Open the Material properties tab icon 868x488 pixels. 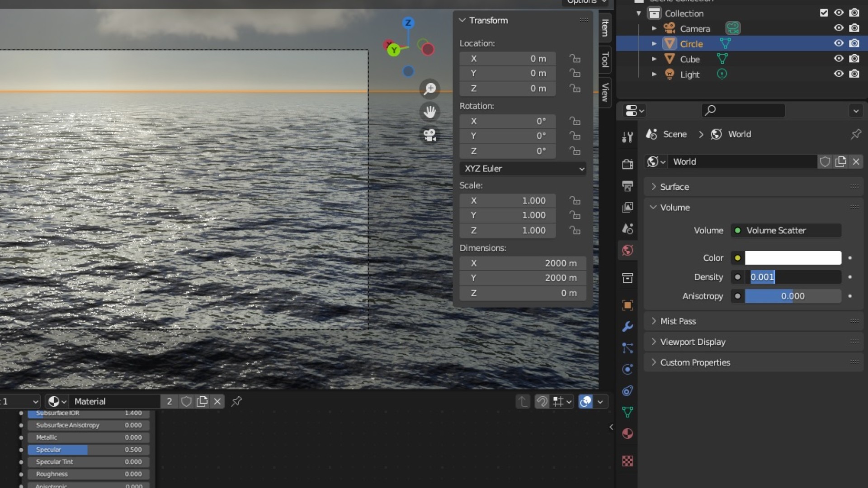click(627, 434)
